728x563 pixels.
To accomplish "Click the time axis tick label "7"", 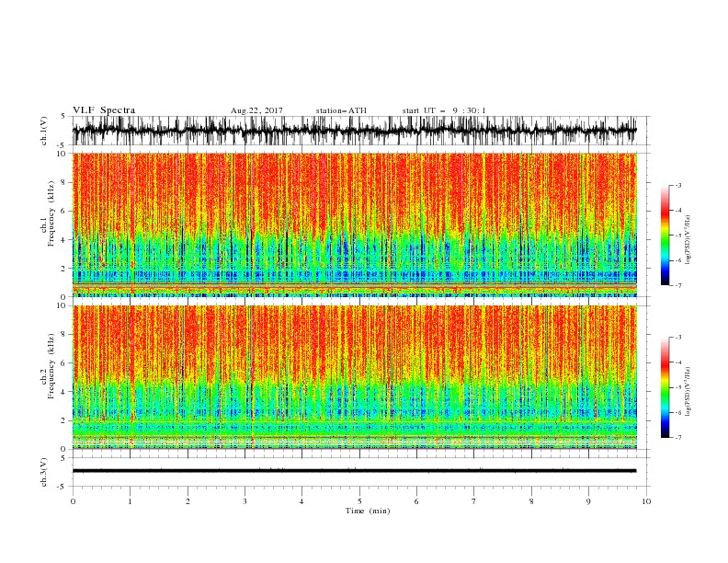I will click(474, 501).
